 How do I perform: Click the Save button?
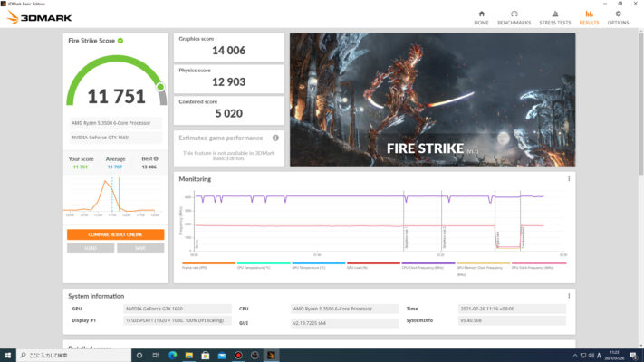coord(140,248)
